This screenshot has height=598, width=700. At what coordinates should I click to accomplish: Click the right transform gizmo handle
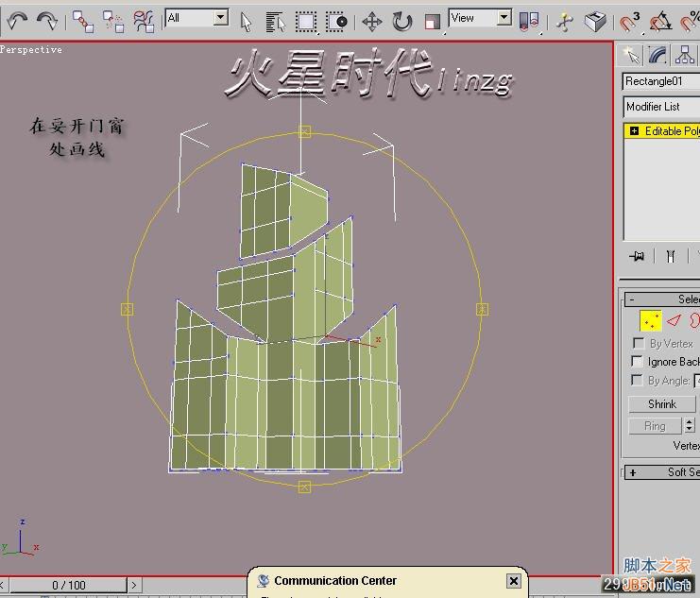[x=482, y=309]
